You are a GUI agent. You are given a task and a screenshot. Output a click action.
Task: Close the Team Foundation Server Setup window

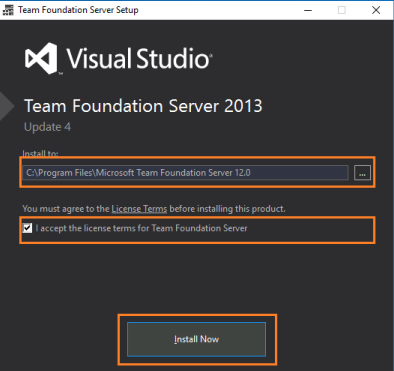point(376,10)
